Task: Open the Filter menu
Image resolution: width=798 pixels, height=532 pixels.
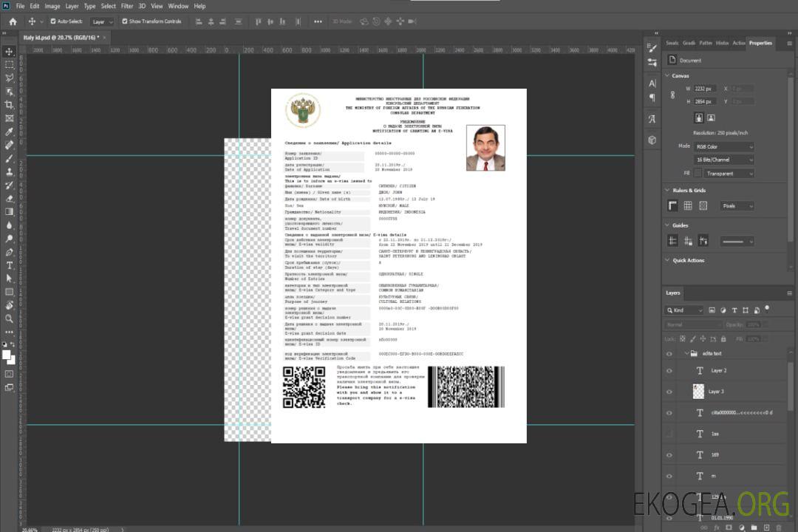Action: pos(127,6)
